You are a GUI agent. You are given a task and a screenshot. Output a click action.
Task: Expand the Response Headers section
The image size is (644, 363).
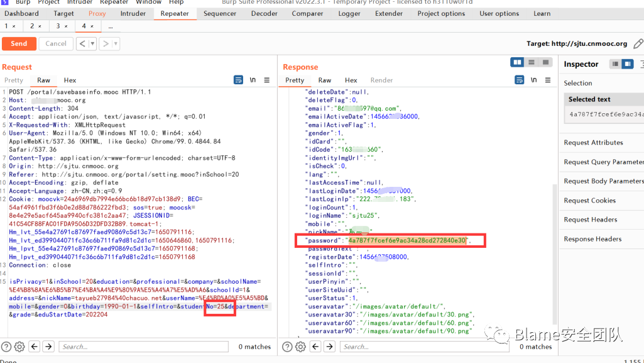point(592,239)
